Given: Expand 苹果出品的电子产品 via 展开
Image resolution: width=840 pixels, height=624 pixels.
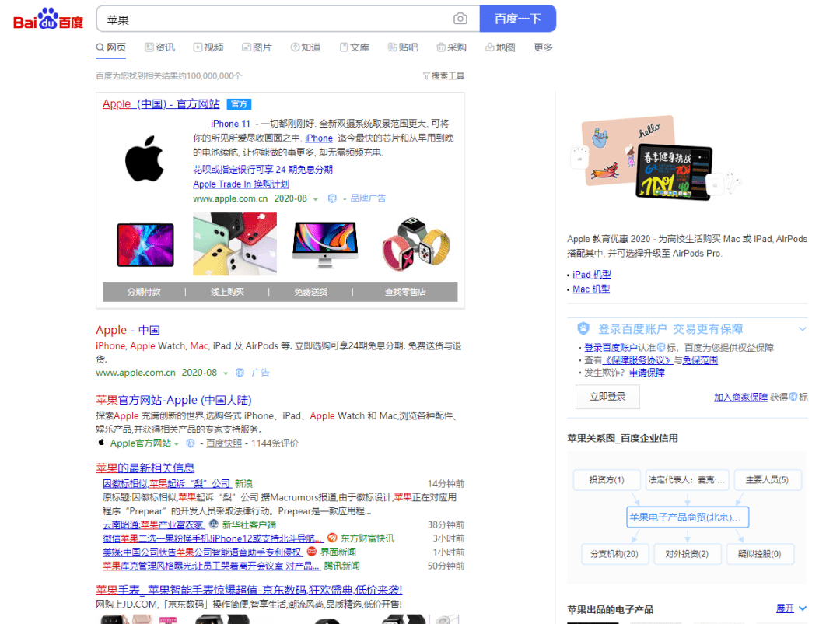Looking at the screenshot, I should pos(791,608).
